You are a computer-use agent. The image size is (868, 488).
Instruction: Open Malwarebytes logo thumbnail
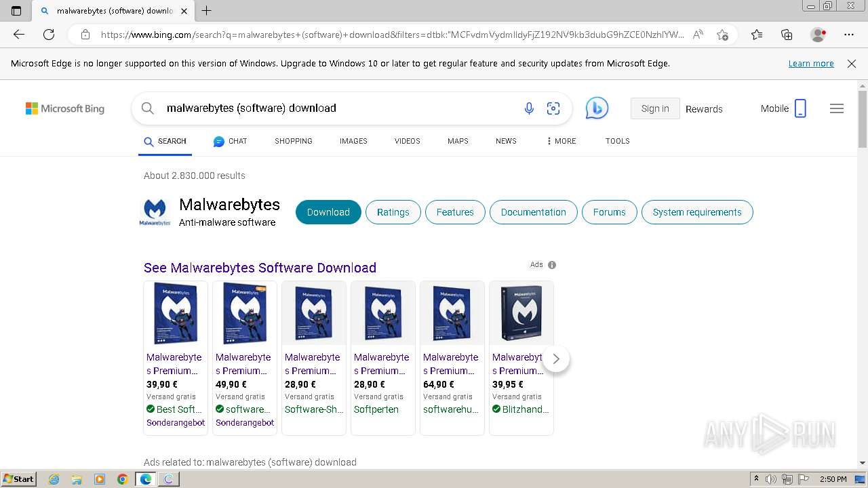[x=155, y=212]
